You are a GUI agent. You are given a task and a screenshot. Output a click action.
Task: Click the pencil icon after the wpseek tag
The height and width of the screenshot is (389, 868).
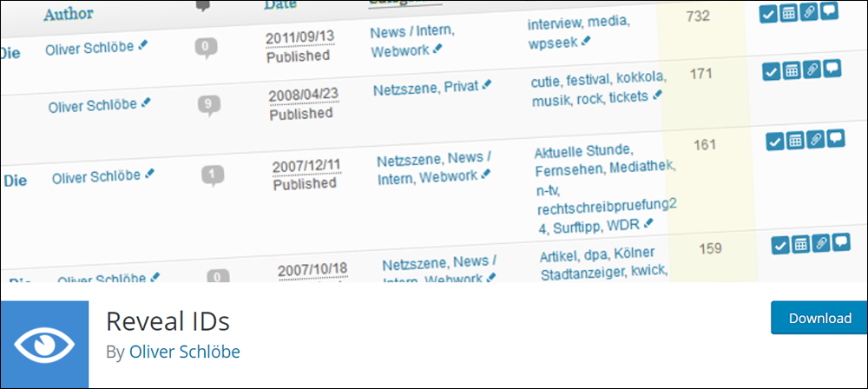pos(586,41)
